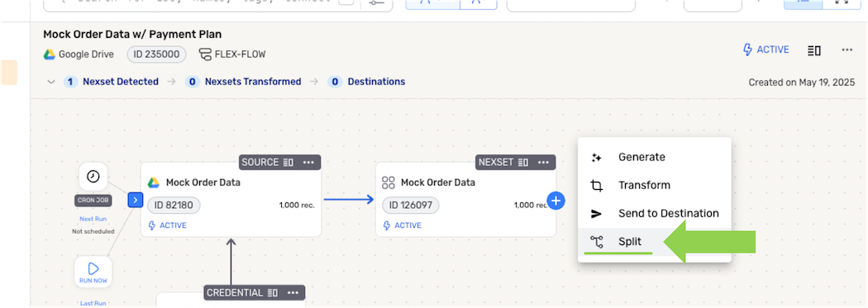Image resolution: width=868 pixels, height=308 pixels.
Task: Open the flow's more options menu in the header
Action: (x=847, y=50)
